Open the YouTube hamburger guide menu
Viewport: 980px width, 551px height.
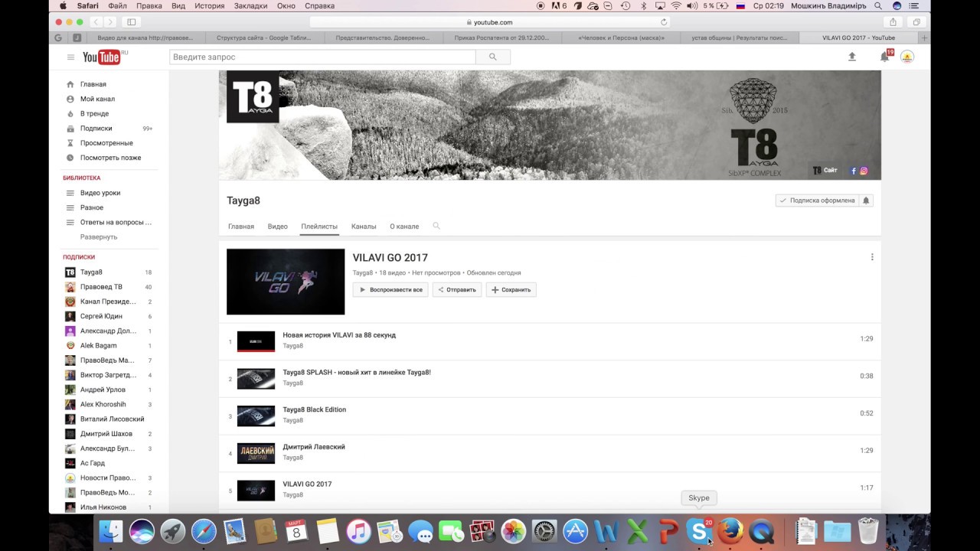click(x=70, y=57)
